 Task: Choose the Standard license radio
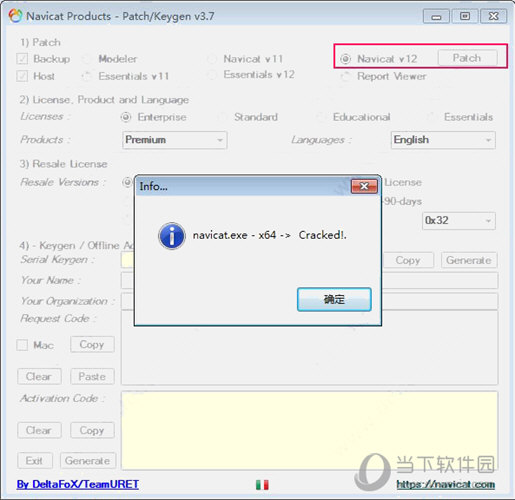click(223, 117)
